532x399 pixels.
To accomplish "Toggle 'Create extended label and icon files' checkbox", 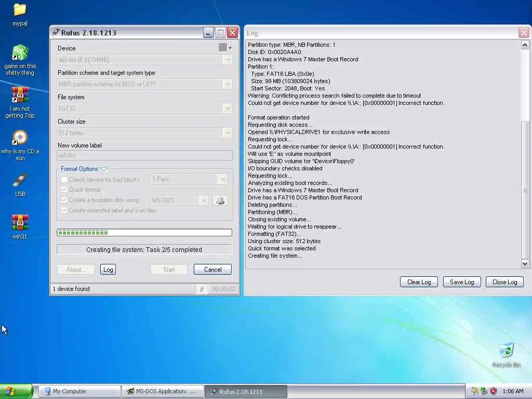I will (x=64, y=210).
